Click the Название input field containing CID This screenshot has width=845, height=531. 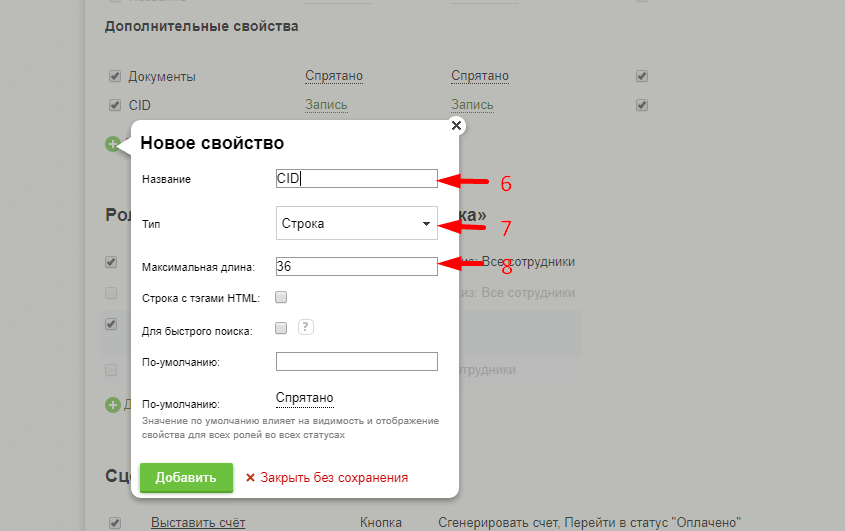357,178
